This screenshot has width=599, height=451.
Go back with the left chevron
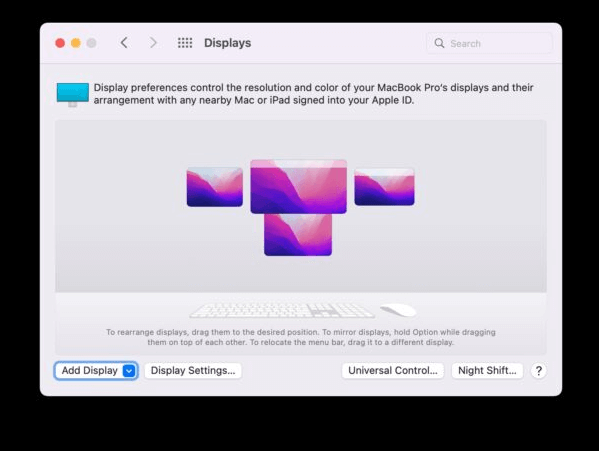(x=124, y=43)
